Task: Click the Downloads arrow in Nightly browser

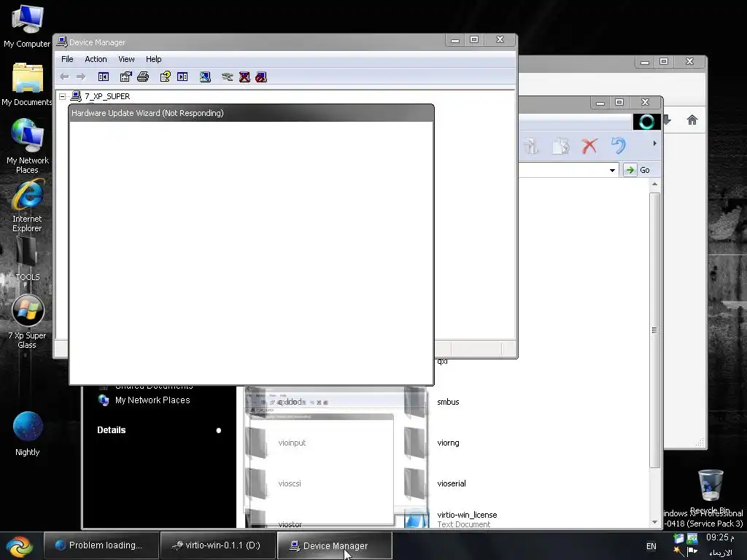Action: coord(667,120)
